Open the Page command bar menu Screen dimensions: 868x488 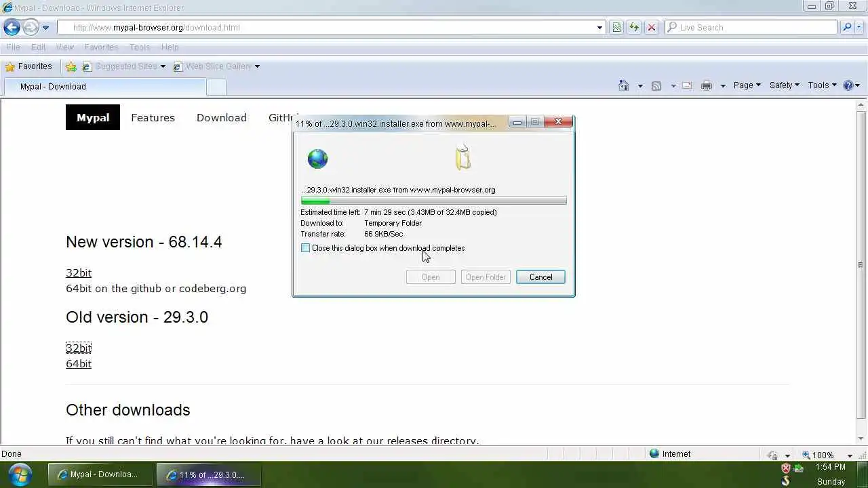click(747, 85)
